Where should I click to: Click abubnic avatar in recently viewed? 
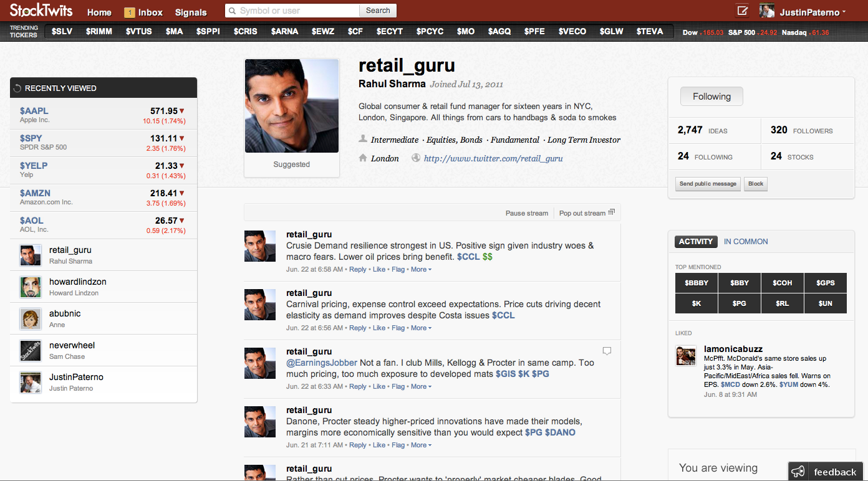(31, 318)
